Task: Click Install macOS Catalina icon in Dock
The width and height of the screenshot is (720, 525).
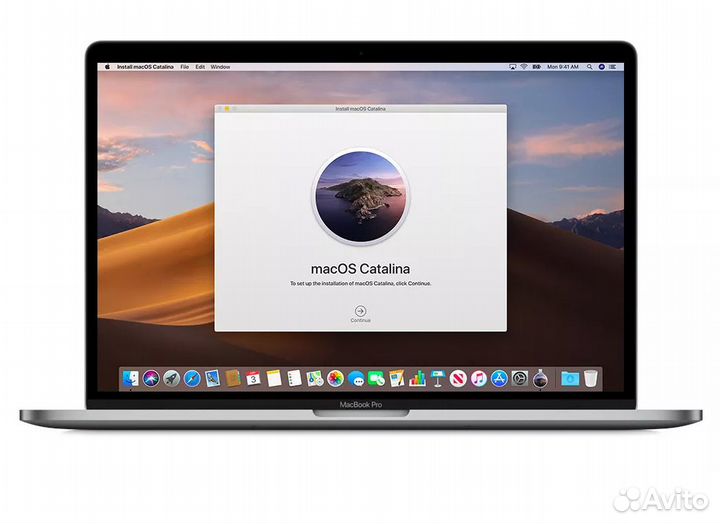Action: click(540, 379)
